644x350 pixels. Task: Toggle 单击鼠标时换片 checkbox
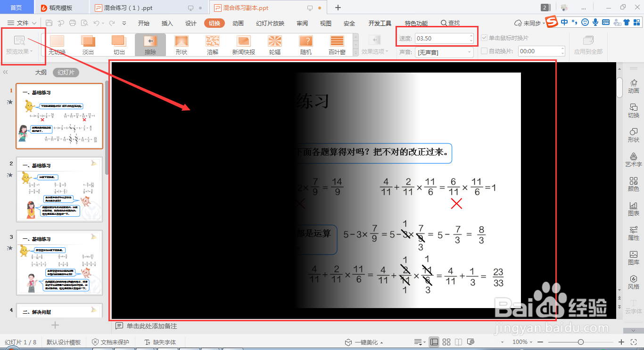(x=484, y=38)
